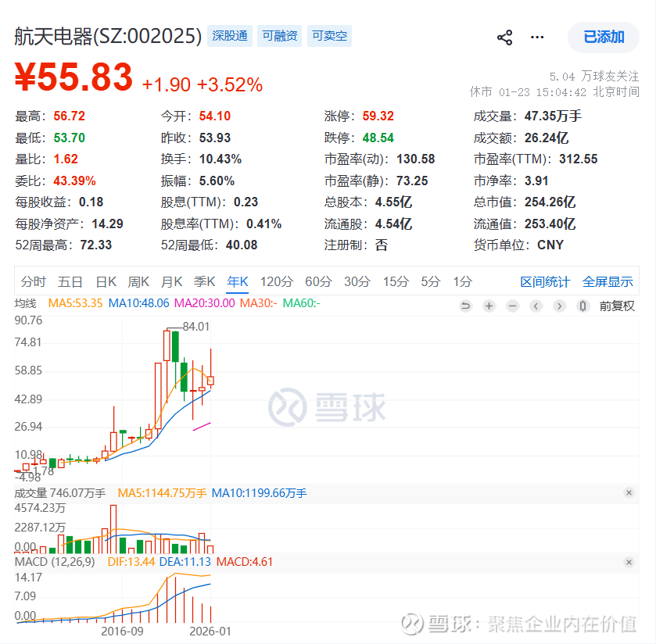Click the 2026-01 date axis label
The height and width of the screenshot is (644, 656).
210,631
